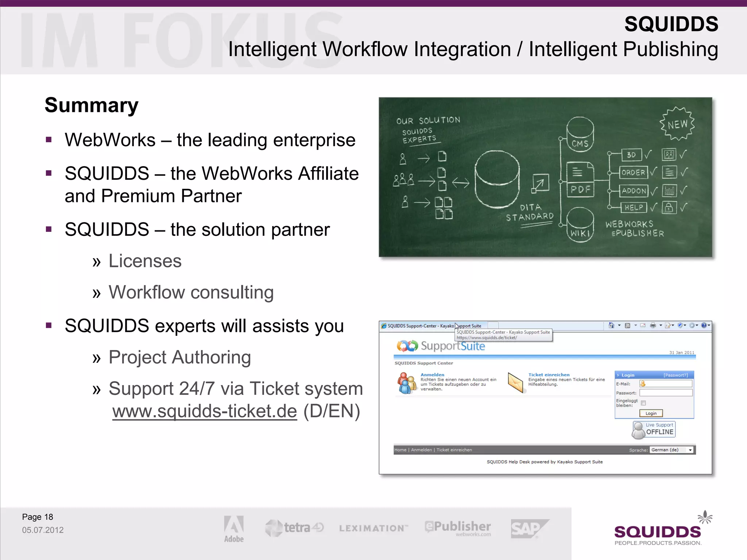Click the 'Project Authoring' sub-bullet
Image resolution: width=747 pixels, height=560 pixels.
point(180,357)
